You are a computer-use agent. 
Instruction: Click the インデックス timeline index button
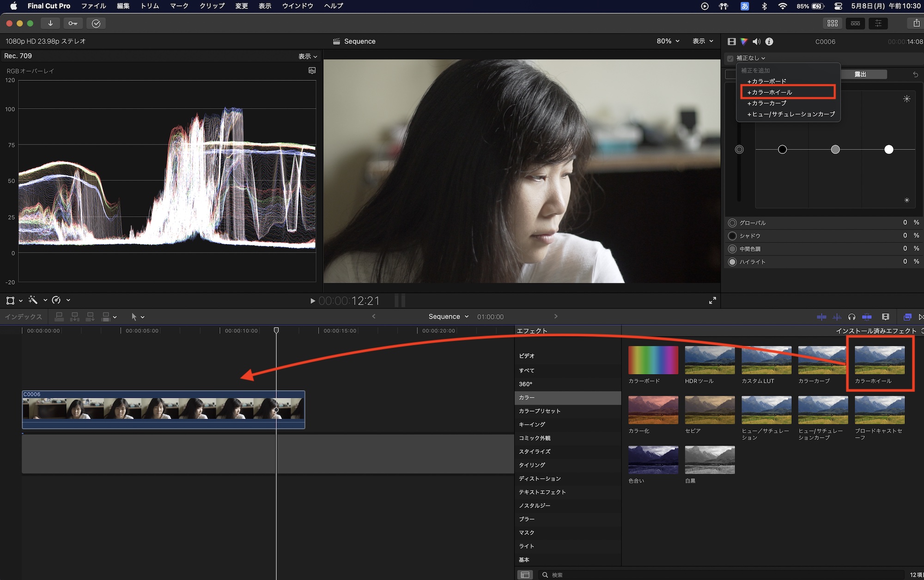pos(23,317)
